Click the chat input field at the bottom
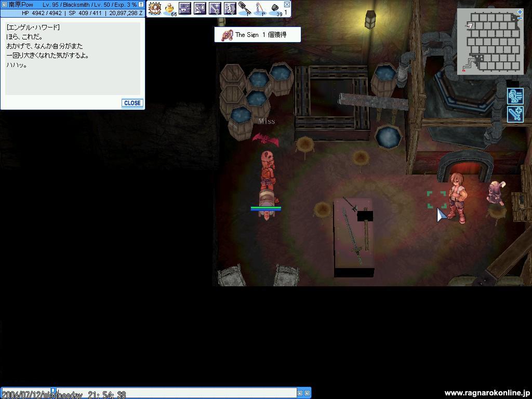This screenshot has width=532, height=399. (x=177, y=393)
